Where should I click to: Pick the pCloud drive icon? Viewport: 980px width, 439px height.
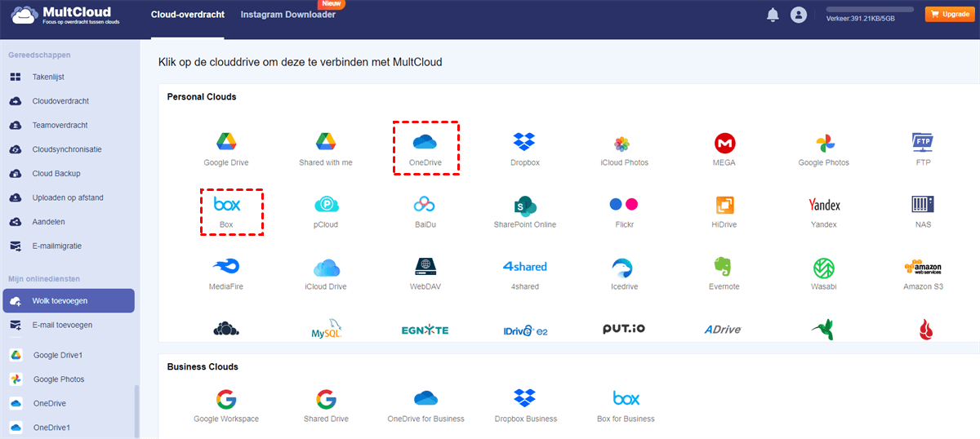326,204
